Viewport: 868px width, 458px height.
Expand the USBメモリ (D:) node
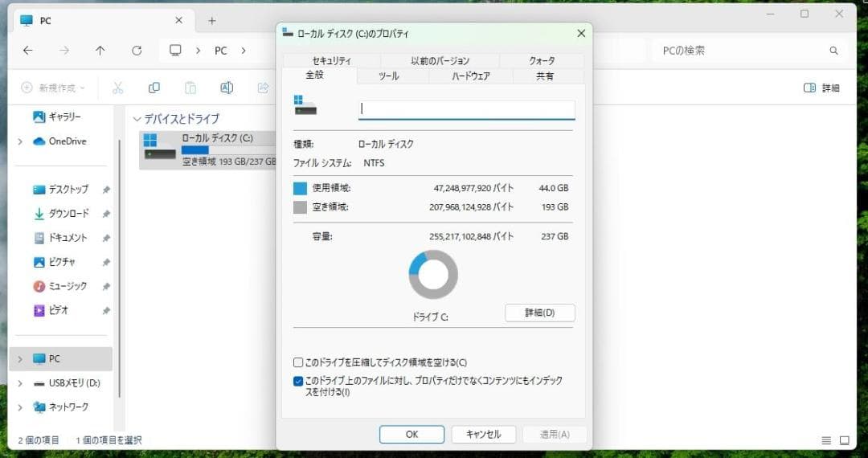(20, 382)
